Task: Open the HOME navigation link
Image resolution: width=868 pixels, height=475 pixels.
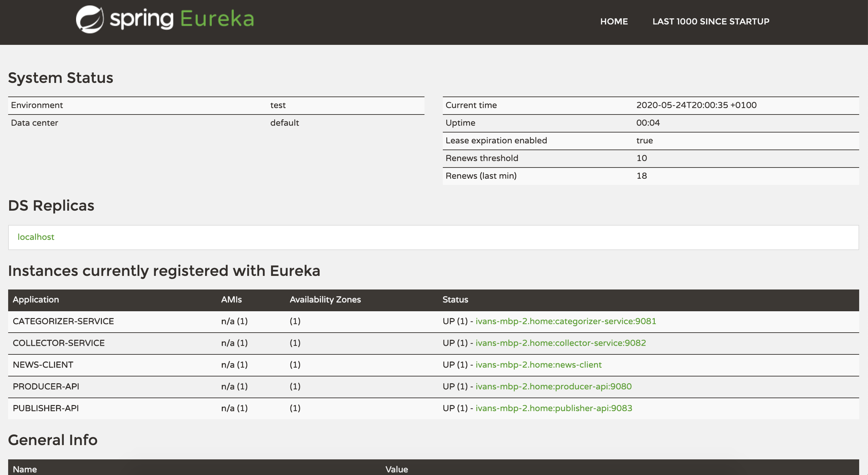Action: (614, 21)
